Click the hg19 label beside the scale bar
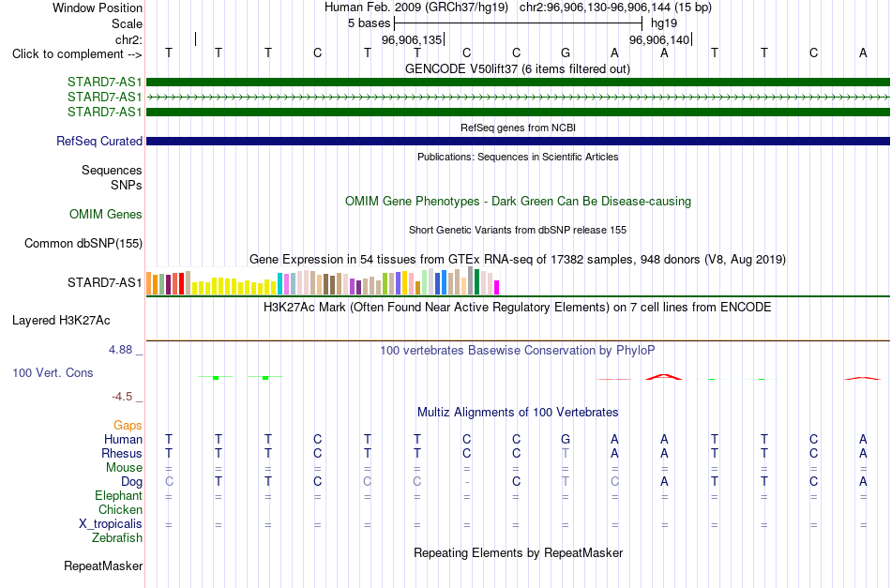This screenshot has width=891, height=588. point(664,23)
